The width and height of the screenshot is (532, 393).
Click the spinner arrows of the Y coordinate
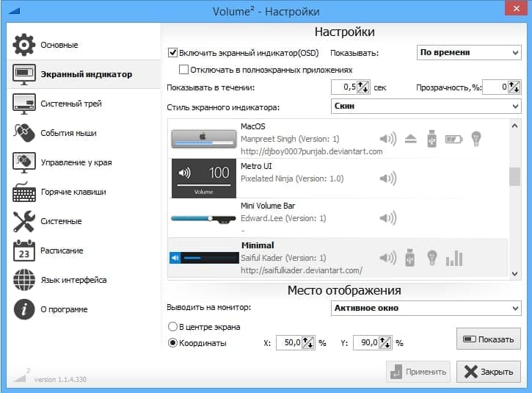point(385,343)
